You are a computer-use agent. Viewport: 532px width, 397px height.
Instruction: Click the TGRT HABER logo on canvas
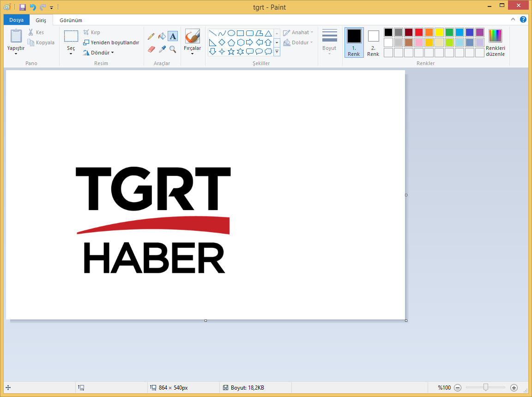(153, 220)
